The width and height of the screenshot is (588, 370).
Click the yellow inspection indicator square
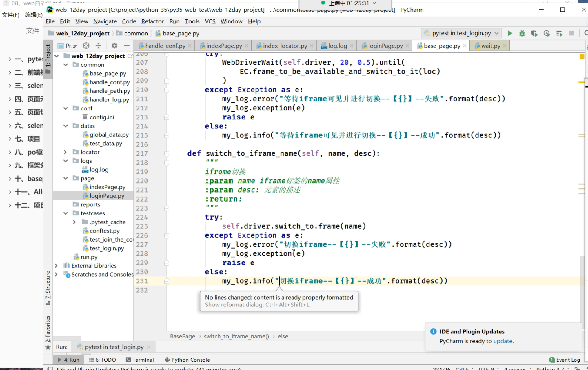pyautogui.click(x=582, y=56)
